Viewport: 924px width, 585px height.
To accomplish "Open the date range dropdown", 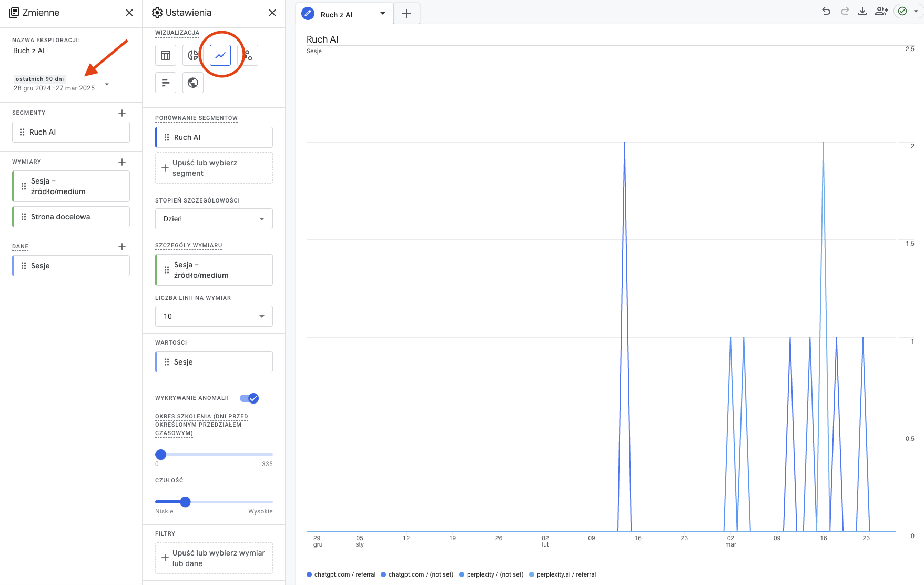I will point(107,84).
